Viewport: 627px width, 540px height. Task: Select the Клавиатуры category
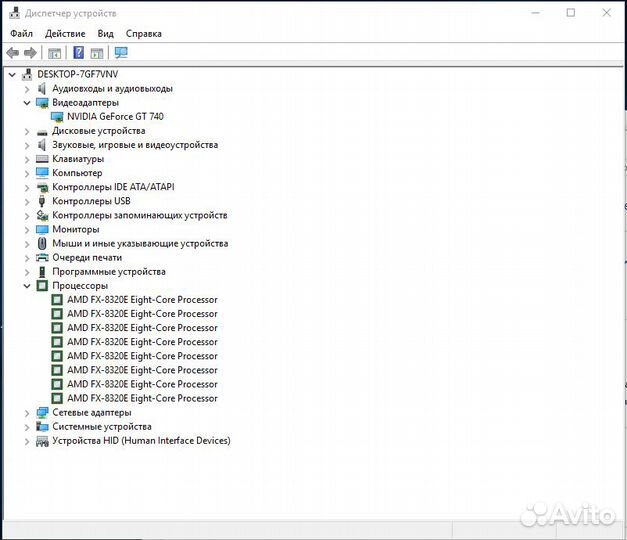pyautogui.click(x=77, y=159)
